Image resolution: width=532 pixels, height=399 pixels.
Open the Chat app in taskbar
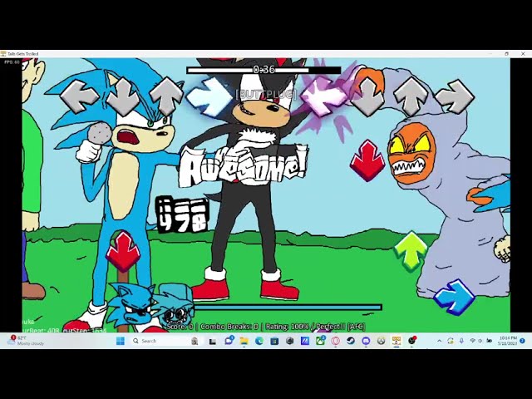pyautogui.click(x=229, y=341)
